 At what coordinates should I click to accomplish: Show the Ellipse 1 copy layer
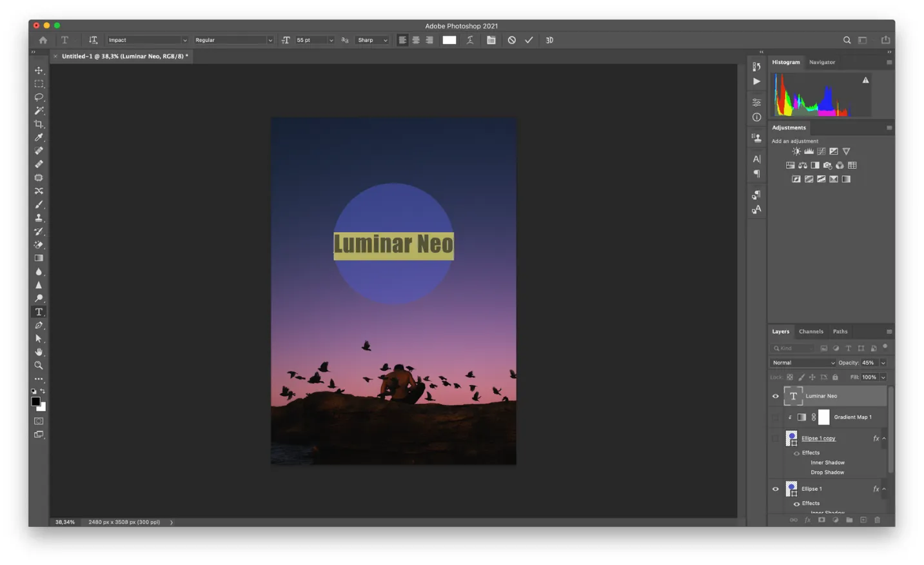click(x=776, y=439)
